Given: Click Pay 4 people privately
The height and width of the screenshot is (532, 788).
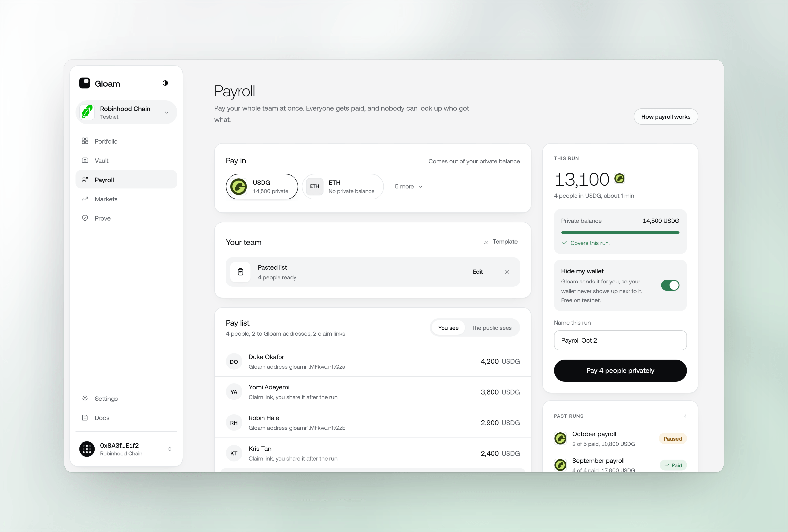Looking at the screenshot, I should click(x=620, y=371).
